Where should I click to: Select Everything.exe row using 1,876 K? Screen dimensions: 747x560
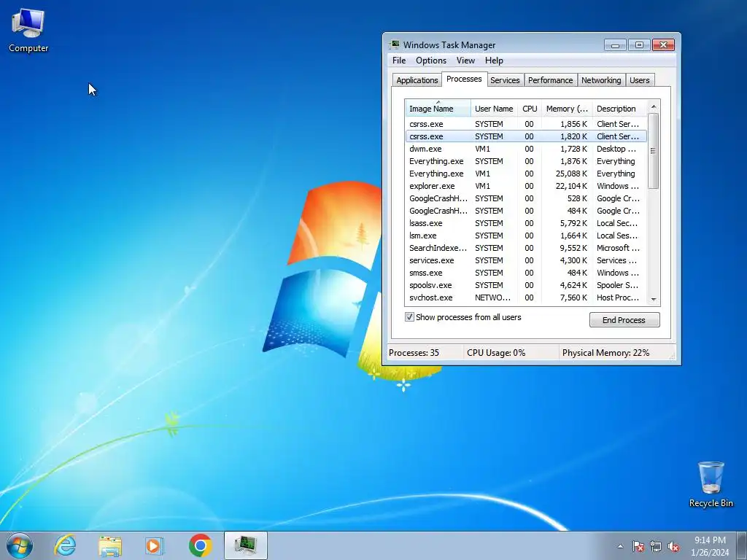click(x=526, y=161)
